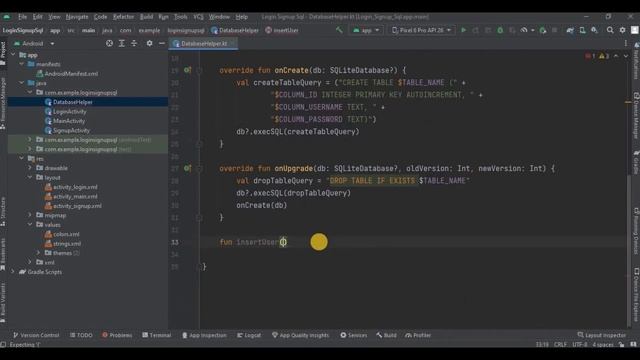Expand Gradle Scripts node
Screen dimensions: 640x360
coord(13,271)
